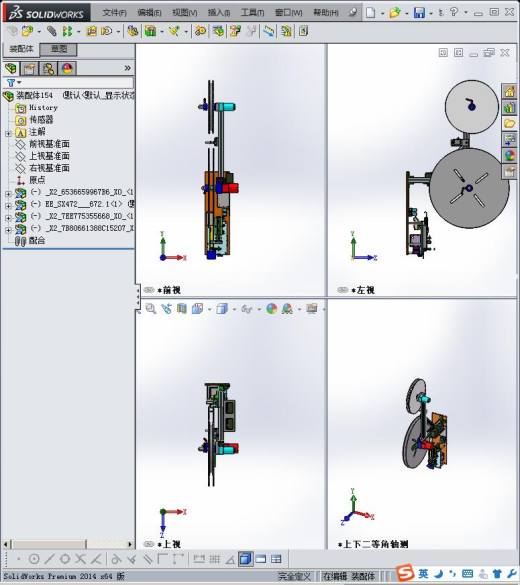
Task: Open the 工具(T) menu
Action: click(x=252, y=13)
